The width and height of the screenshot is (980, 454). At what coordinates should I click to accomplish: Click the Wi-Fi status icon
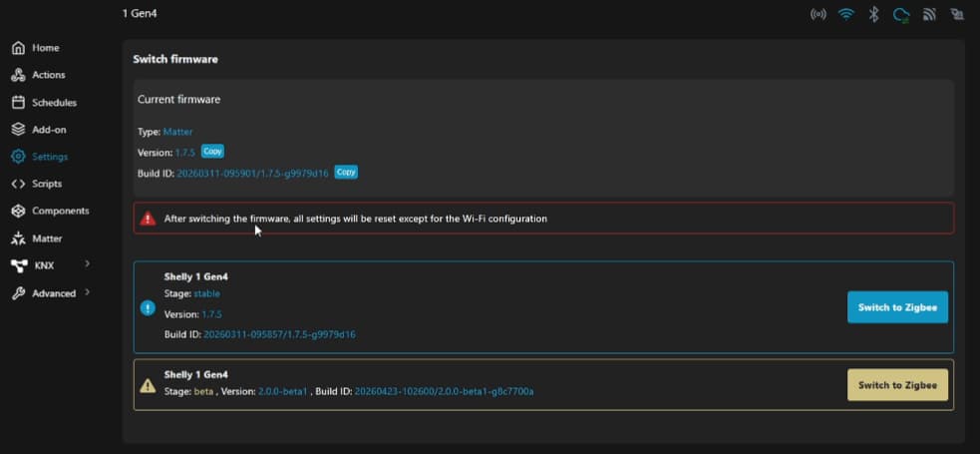(846, 14)
